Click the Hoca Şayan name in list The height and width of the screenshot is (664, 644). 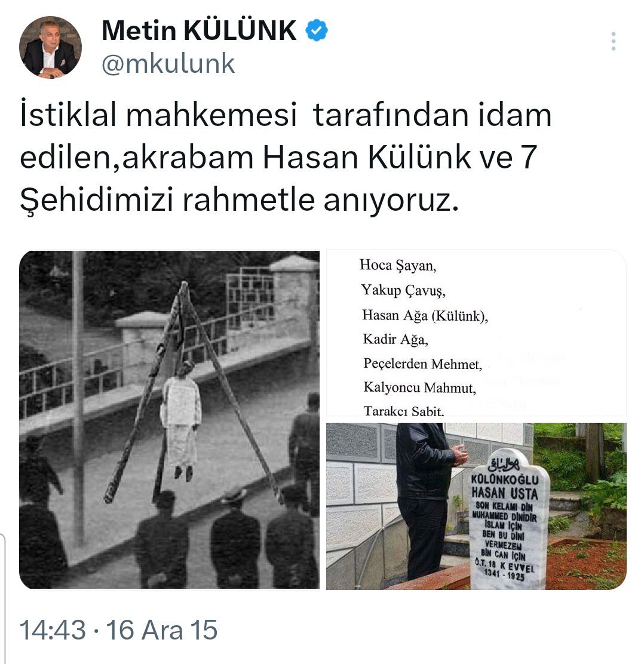point(398,265)
